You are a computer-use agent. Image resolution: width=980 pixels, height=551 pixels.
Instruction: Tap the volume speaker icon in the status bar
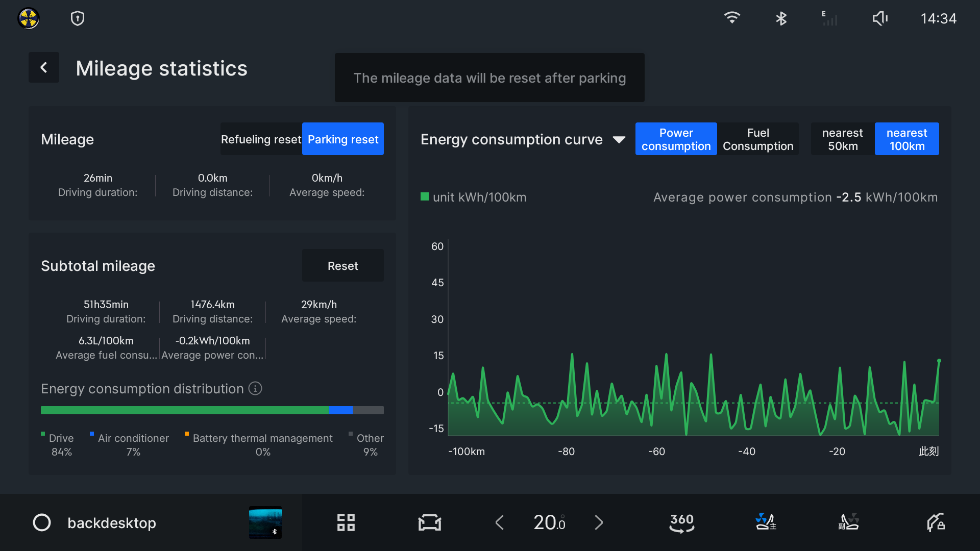click(880, 19)
